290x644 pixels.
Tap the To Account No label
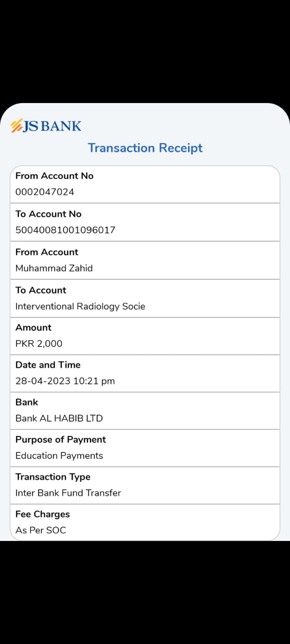(x=48, y=214)
